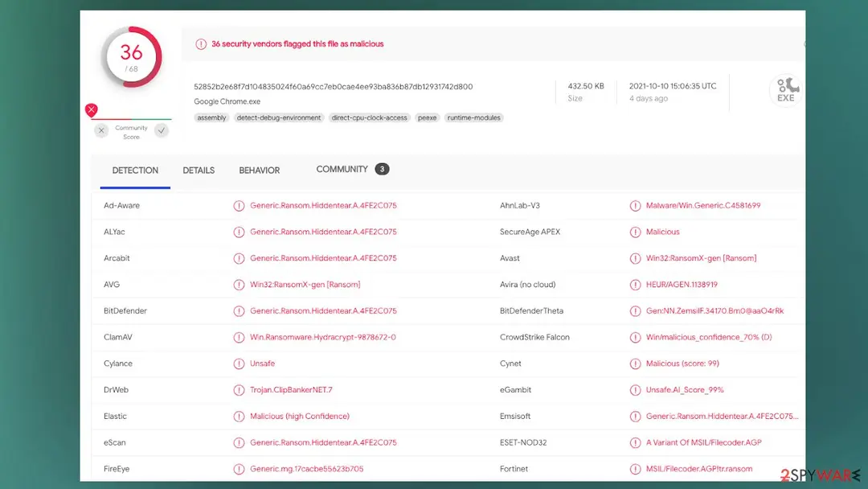Click DrWeb result Trojan.ClipBankerNET.7
Image resolution: width=868 pixels, height=489 pixels.
[x=291, y=390]
